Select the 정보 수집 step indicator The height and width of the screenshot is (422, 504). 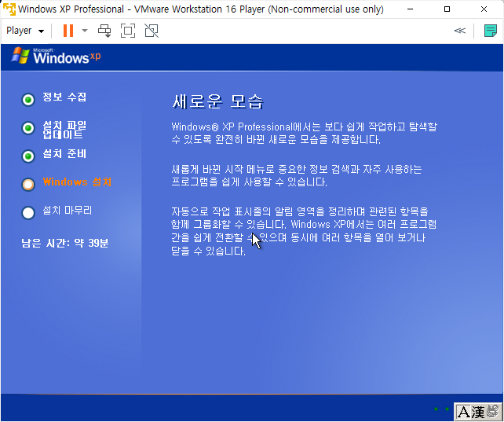pos(28,100)
